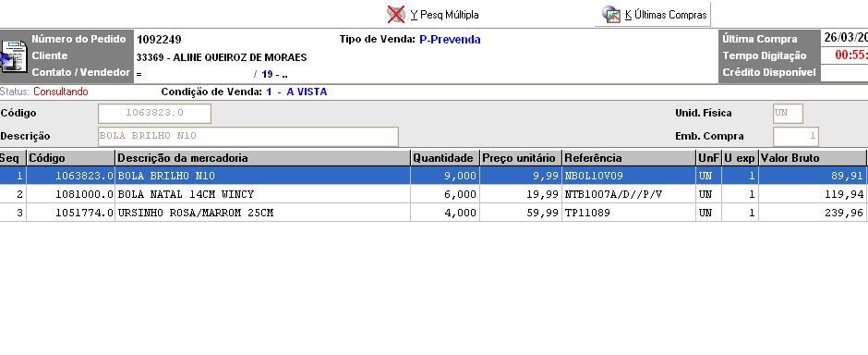The width and height of the screenshot is (868, 355).
Task: Open the Últimas Compras chart icon
Action: pyautogui.click(x=611, y=15)
